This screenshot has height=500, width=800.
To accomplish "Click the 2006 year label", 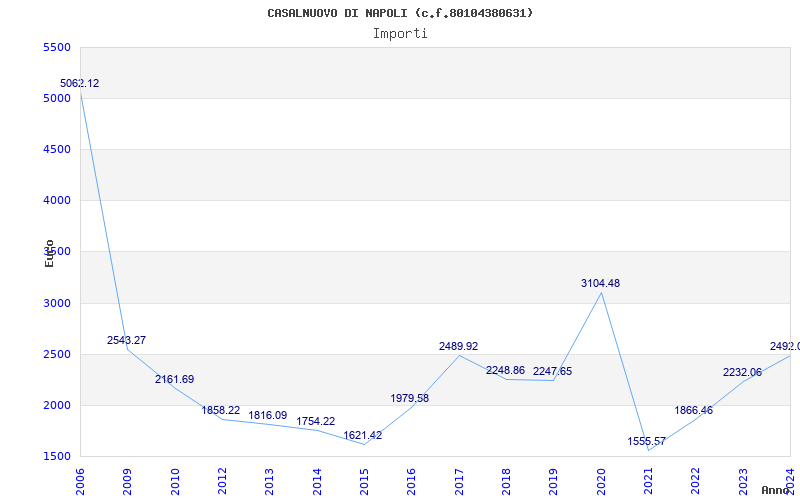I will pos(80,481).
